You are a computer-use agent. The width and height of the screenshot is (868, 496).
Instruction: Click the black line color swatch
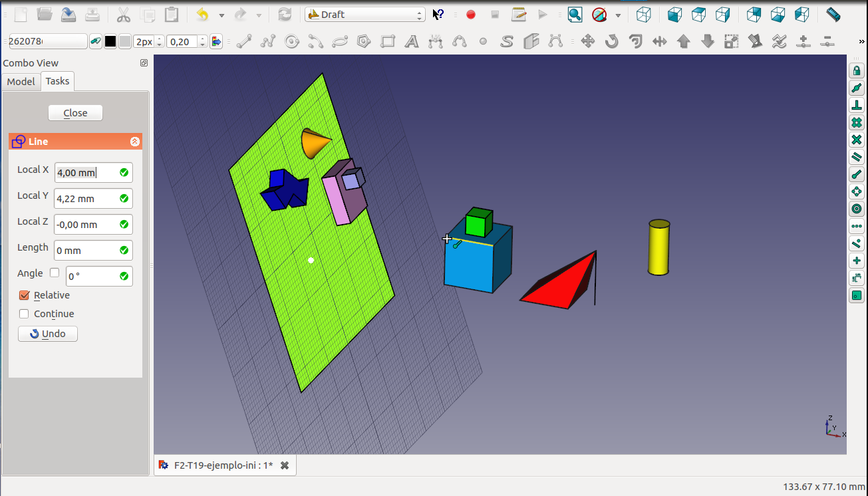110,42
